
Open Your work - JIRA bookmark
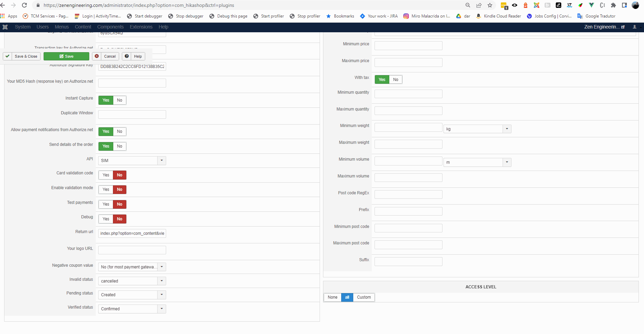point(379,16)
